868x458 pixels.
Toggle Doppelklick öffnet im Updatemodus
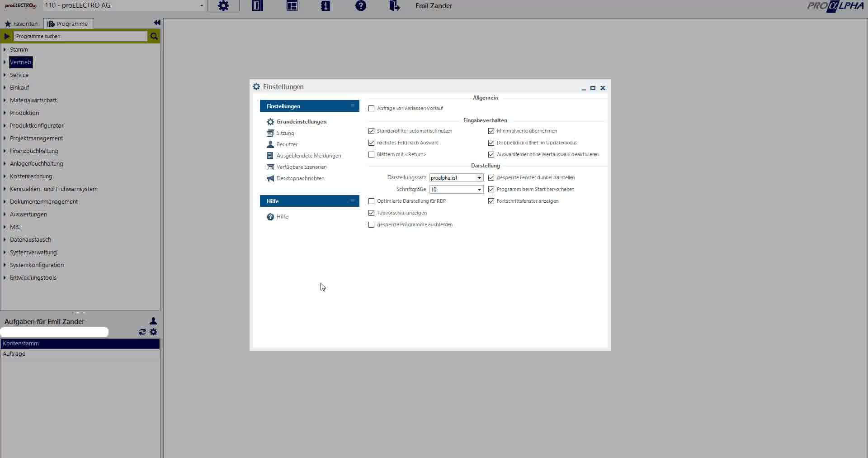pos(491,143)
